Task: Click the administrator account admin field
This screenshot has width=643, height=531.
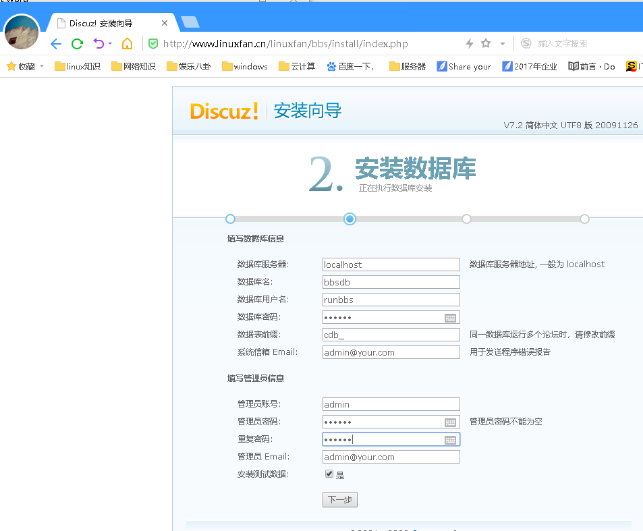Action: pos(391,404)
